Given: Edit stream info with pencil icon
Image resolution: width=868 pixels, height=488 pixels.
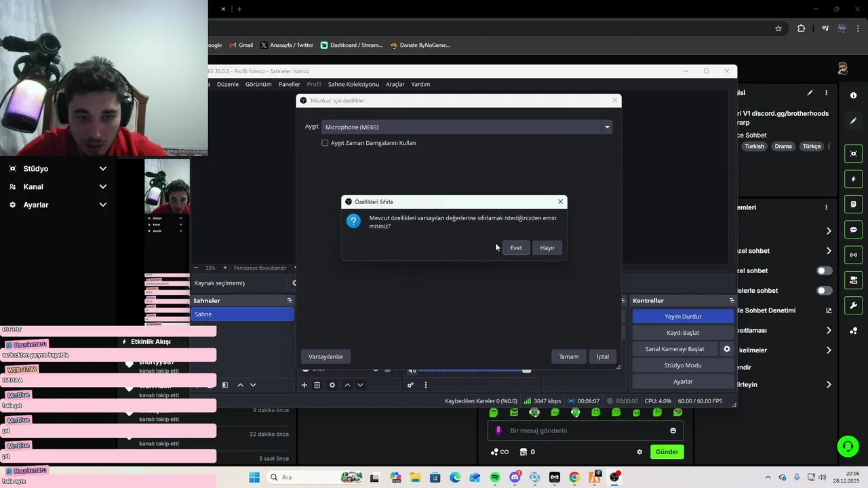Looking at the screenshot, I should [x=810, y=93].
